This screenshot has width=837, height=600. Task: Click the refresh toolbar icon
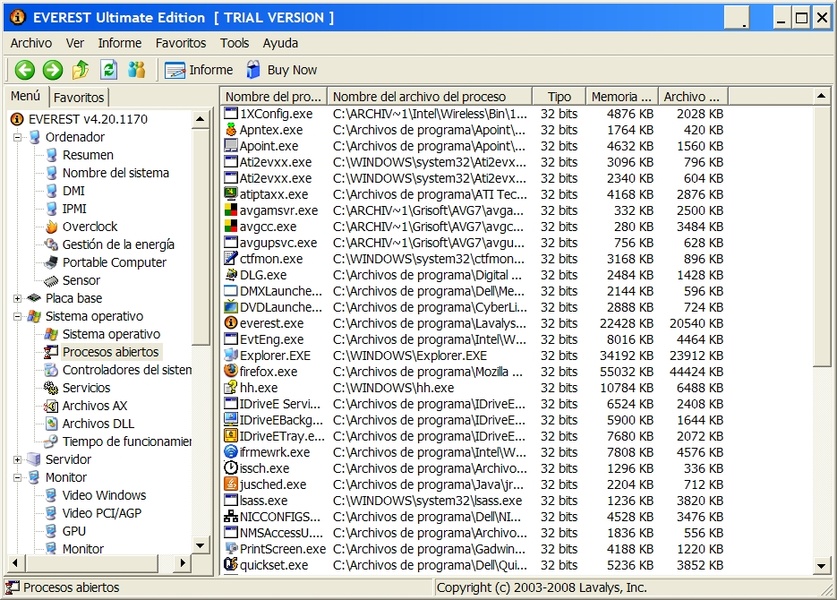tap(109, 70)
